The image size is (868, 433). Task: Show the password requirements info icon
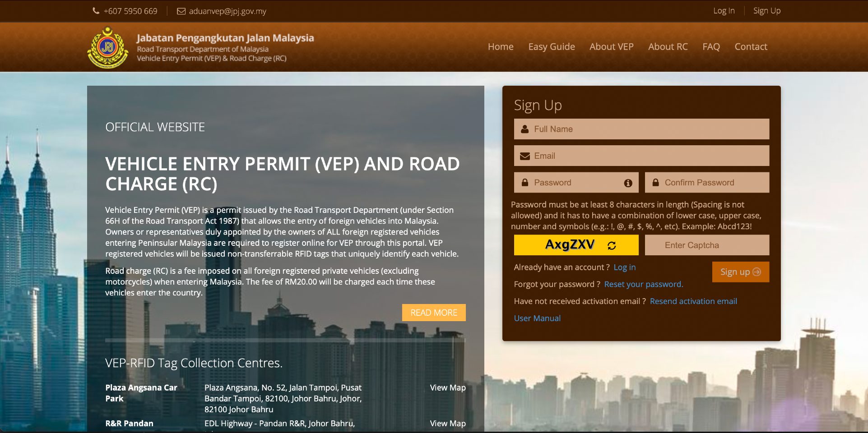tap(628, 183)
